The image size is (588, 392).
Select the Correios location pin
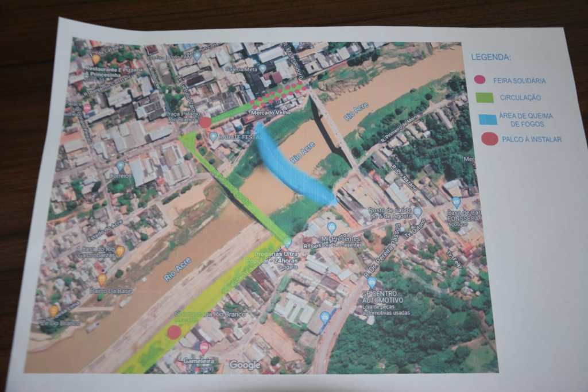pos(121,166)
